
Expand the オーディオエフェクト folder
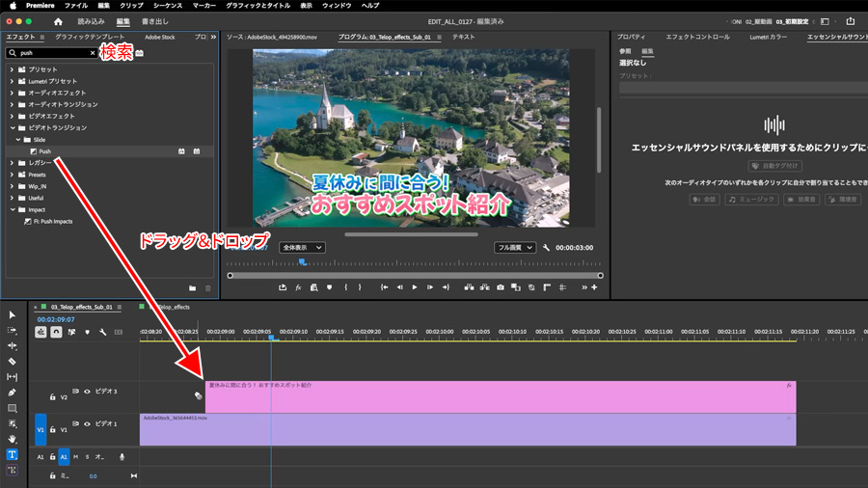tap(12, 93)
